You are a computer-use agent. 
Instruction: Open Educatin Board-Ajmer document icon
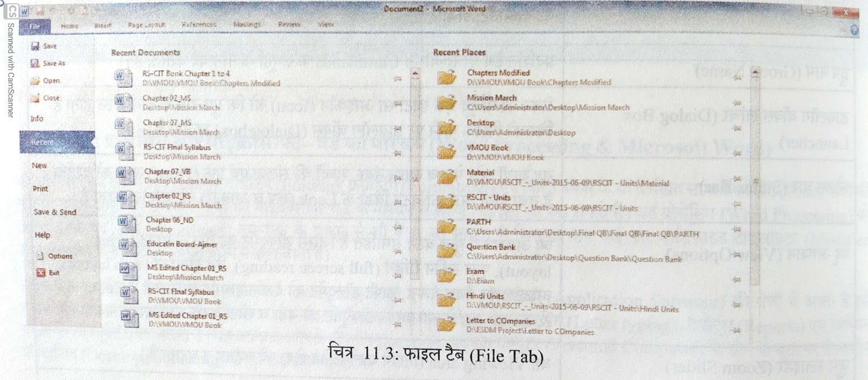pos(127,248)
